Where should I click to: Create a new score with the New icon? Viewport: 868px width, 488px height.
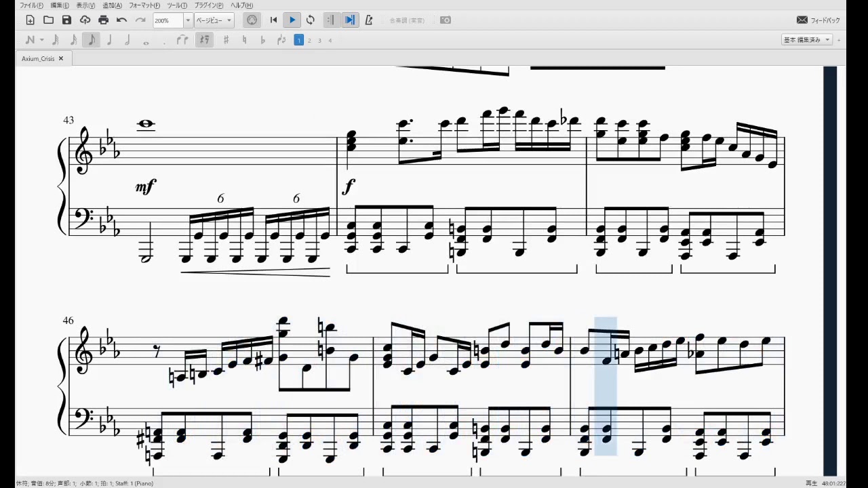(30, 20)
